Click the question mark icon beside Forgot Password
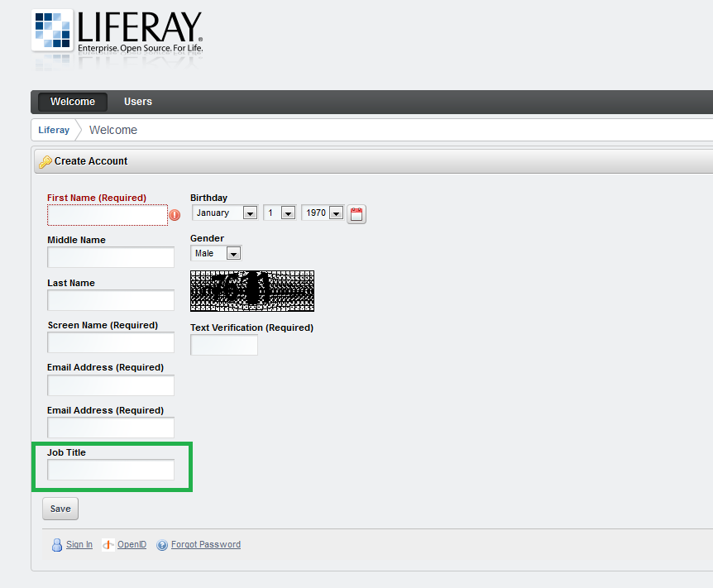This screenshot has height=588, width=713. pos(162,544)
